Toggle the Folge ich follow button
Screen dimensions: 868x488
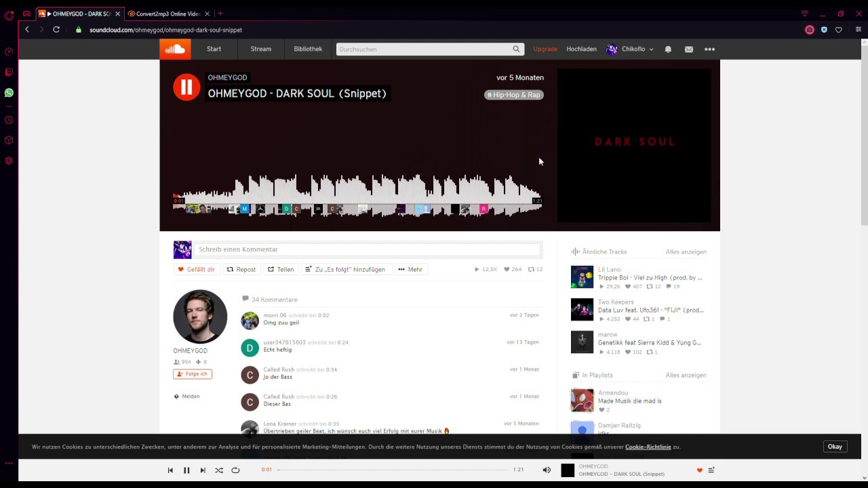pos(193,374)
